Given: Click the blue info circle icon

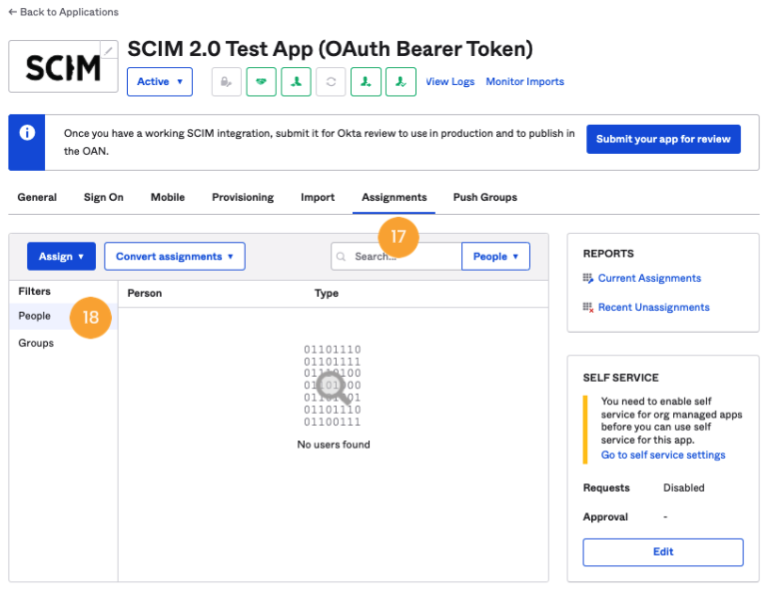Looking at the screenshot, I should point(27,133).
